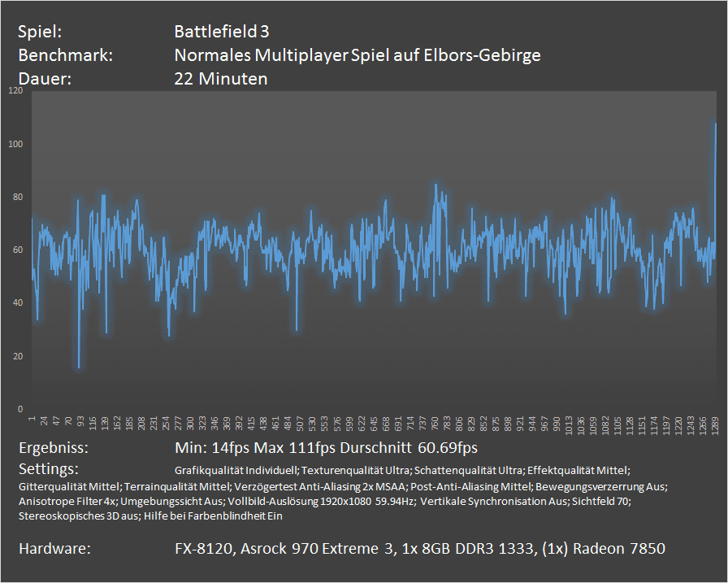Select 'Normales Multiplayer Spiel auf Elbors-Gebirge' text
Image resolution: width=728 pixels, height=583 pixels.
(x=357, y=55)
